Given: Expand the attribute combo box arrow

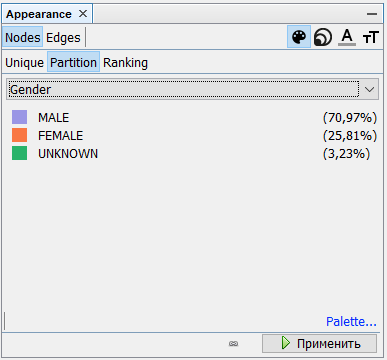Looking at the screenshot, I should (369, 89).
